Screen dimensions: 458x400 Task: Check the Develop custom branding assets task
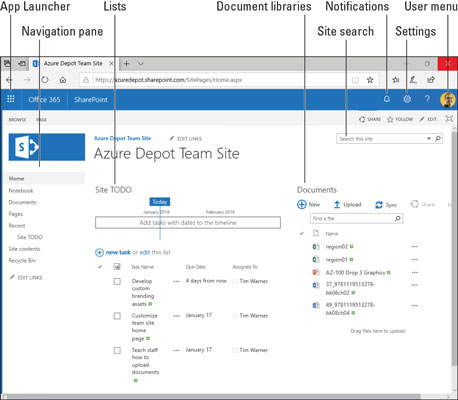point(117,281)
